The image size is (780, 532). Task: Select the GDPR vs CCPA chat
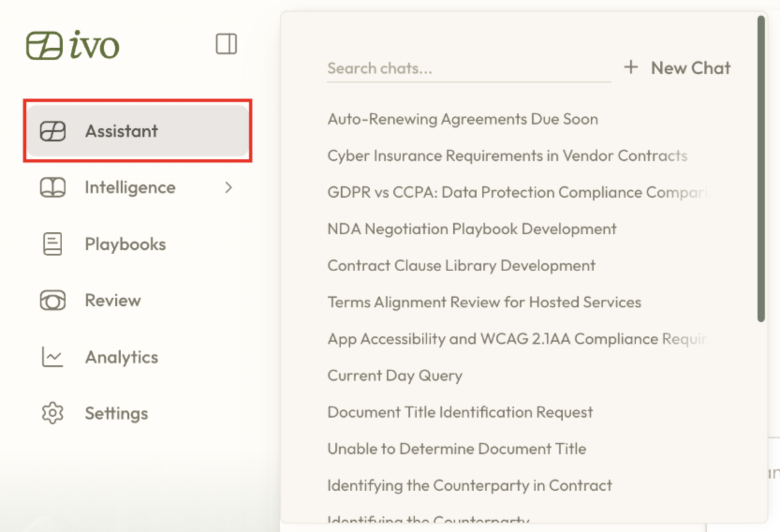tap(517, 192)
